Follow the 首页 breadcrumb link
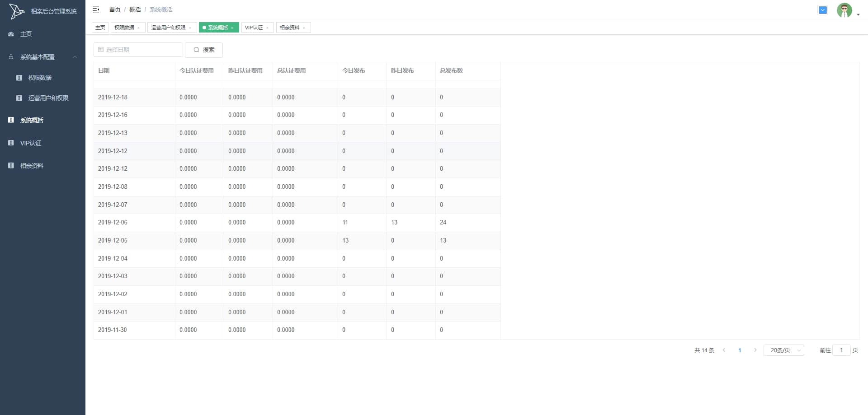This screenshot has width=868, height=415. point(115,9)
